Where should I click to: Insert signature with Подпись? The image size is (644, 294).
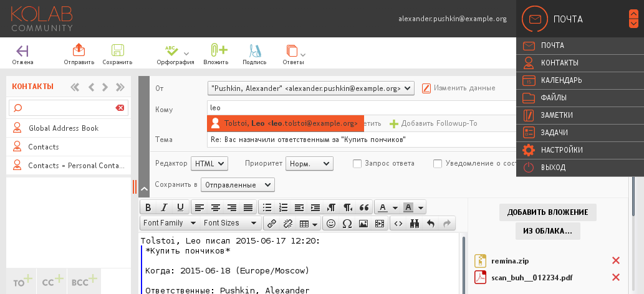pos(254,55)
